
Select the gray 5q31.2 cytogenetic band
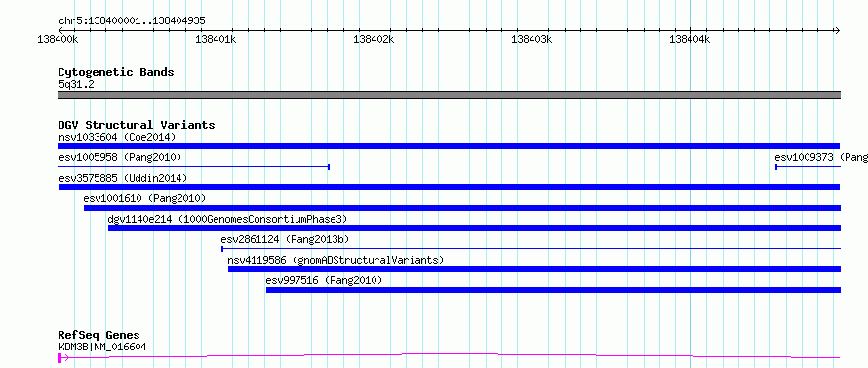click(x=449, y=96)
